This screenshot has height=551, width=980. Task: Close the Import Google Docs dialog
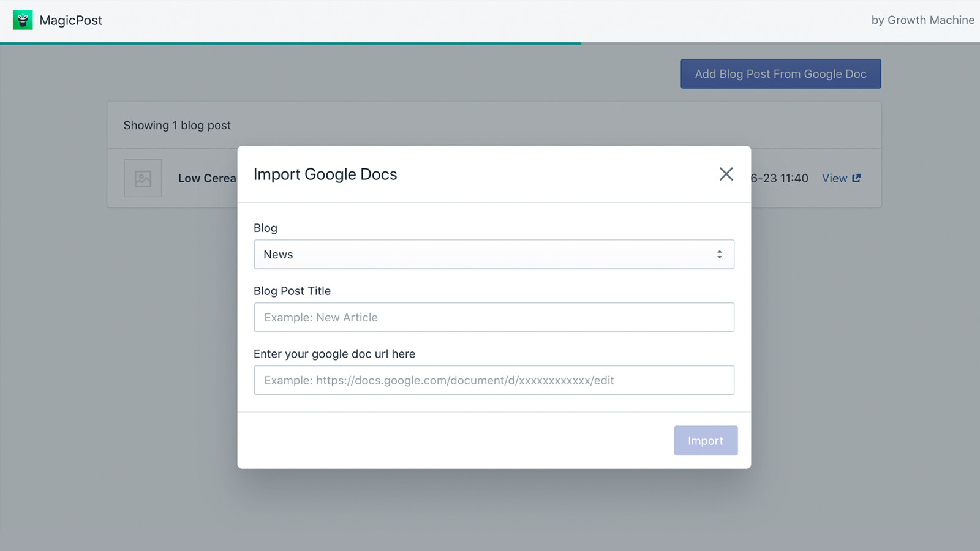pyautogui.click(x=726, y=174)
